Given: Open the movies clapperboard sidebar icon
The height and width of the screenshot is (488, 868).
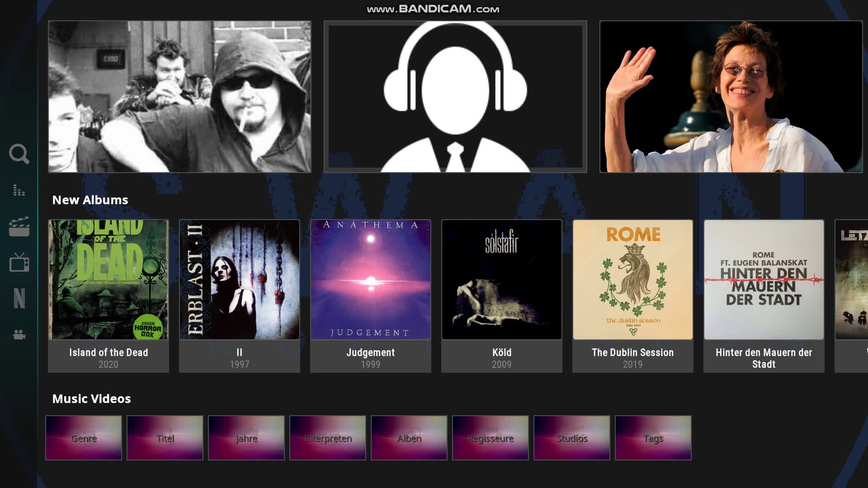Looking at the screenshot, I should (19, 226).
